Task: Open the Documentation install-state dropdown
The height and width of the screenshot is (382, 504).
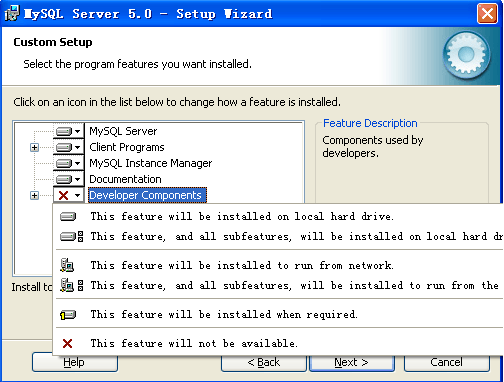Action: 68,179
